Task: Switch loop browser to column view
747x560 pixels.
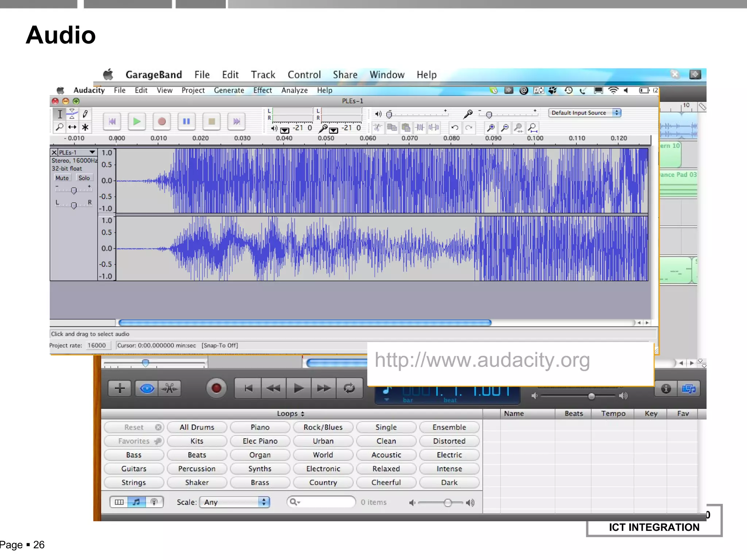Action: tap(119, 502)
